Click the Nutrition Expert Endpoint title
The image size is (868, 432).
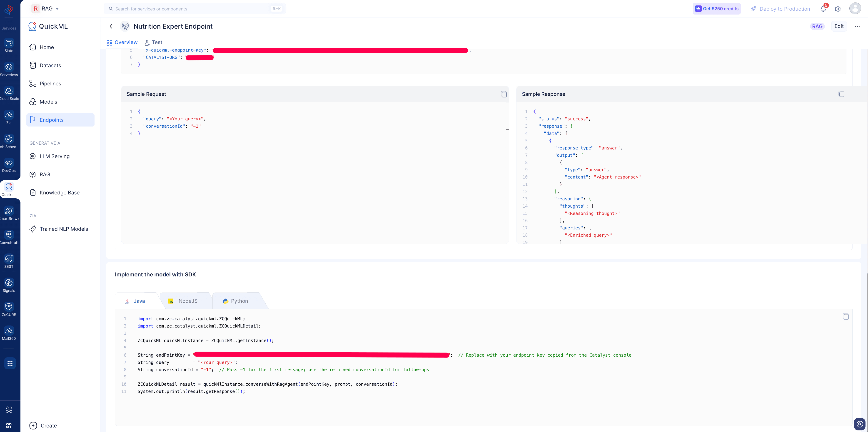(173, 26)
